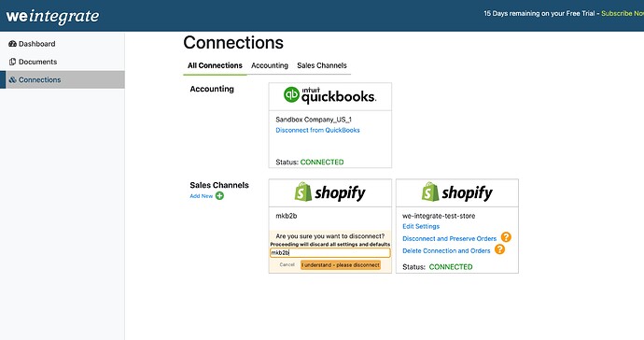Switch to the Sales Channels tab
This screenshot has width=644, height=340.
click(x=322, y=65)
